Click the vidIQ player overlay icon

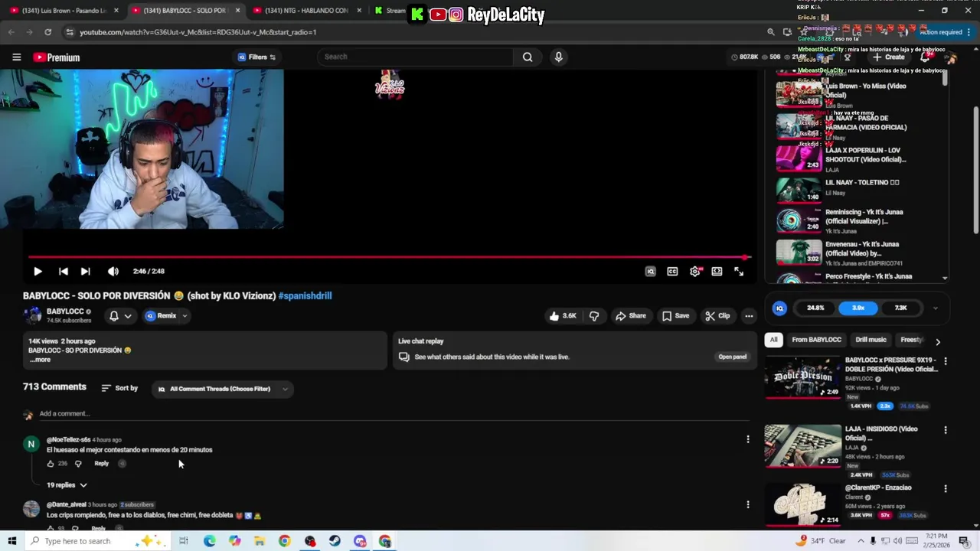point(650,271)
